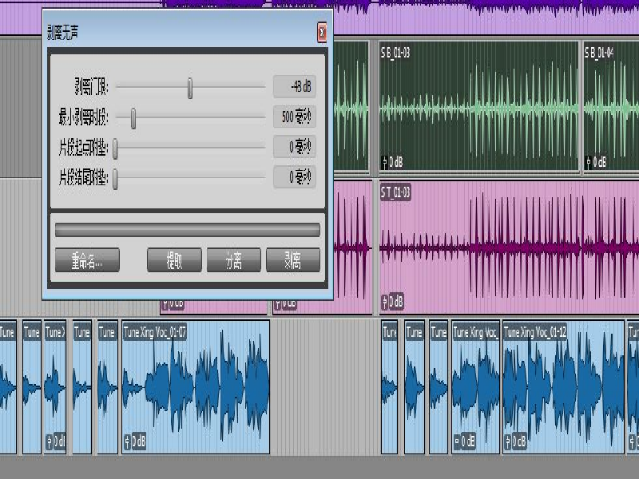
Task: Click the gain icon on Tune Xing Voc_01-12
Action: [x=507, y=441]
